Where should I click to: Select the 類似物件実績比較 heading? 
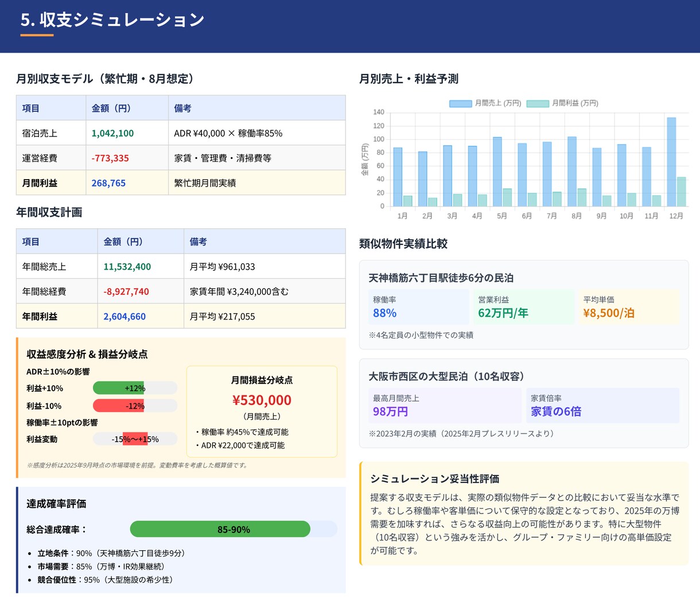pos(403,243)
